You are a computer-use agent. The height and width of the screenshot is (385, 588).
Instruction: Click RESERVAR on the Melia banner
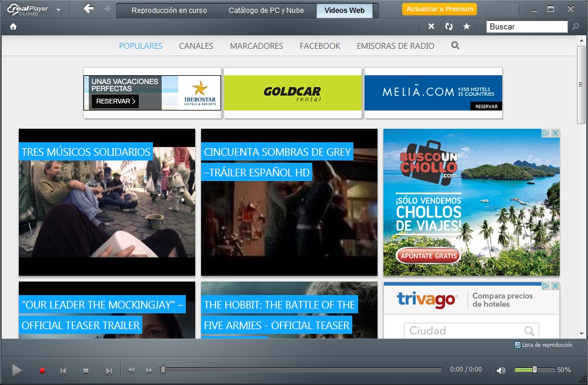click(x=486, y=106)
